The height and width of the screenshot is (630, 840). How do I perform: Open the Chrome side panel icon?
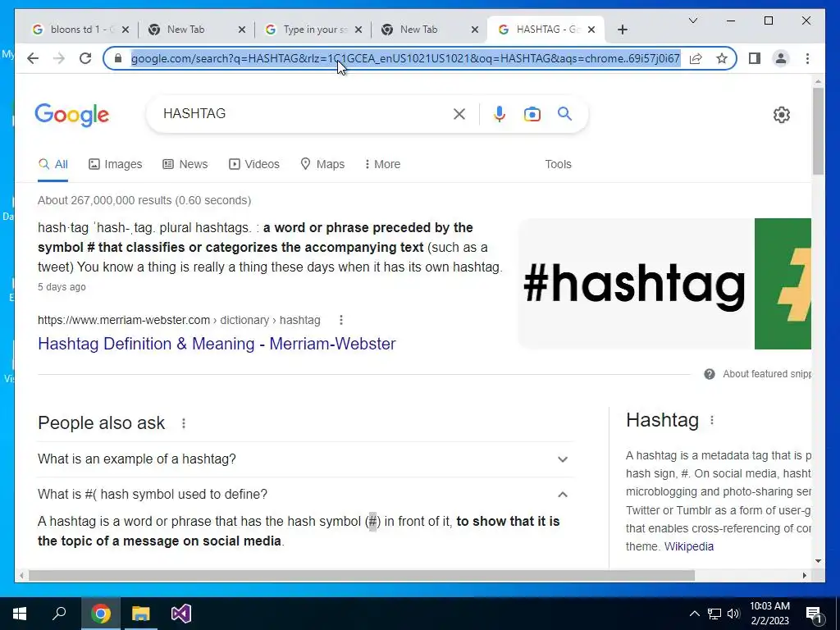pos(755,58)
